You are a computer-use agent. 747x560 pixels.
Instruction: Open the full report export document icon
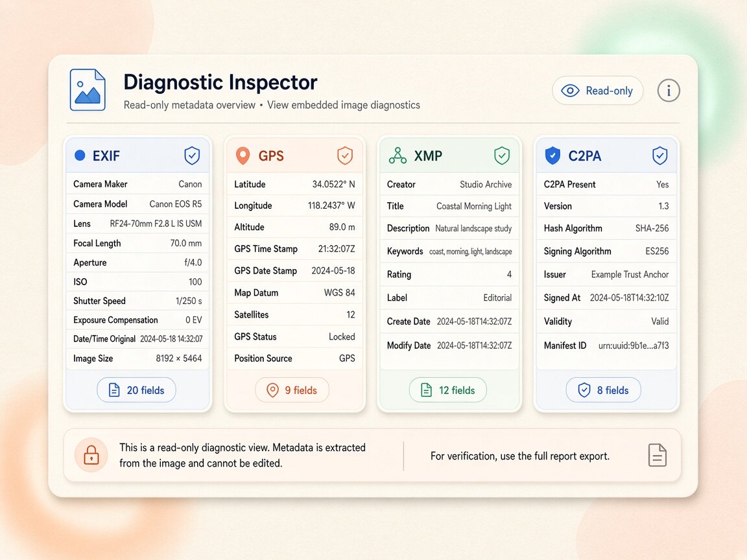click(658, 455)
